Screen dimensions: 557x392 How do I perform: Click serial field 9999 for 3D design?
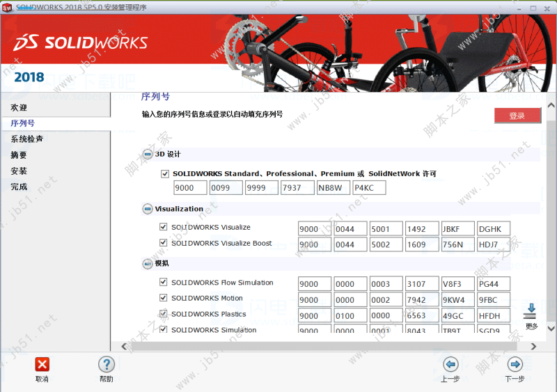262,188
